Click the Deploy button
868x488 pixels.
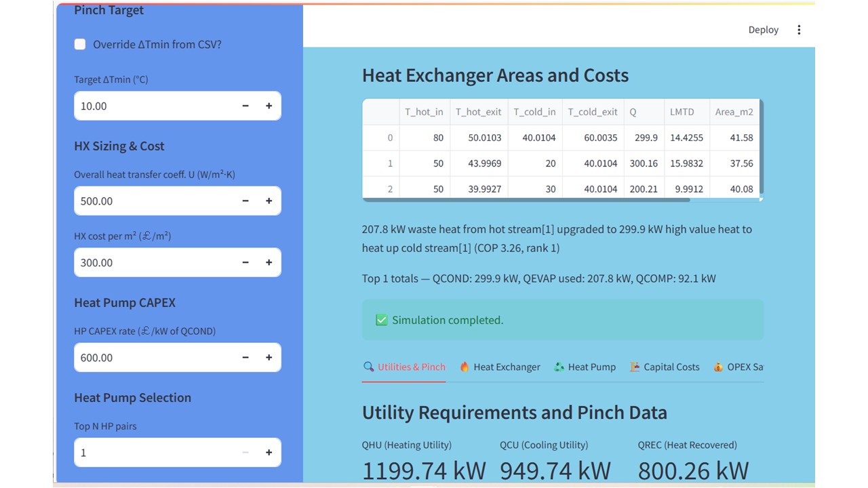tap(763, 30)
